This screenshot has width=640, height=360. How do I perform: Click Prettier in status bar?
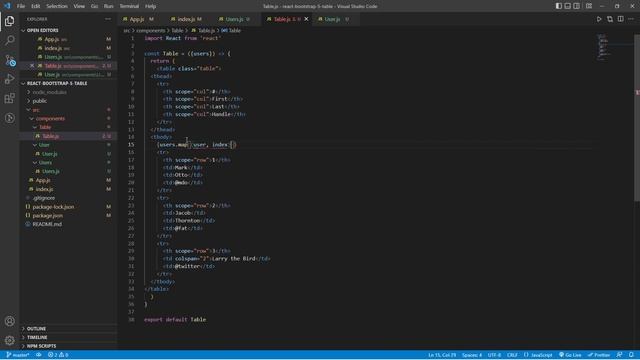click(599, 355)
